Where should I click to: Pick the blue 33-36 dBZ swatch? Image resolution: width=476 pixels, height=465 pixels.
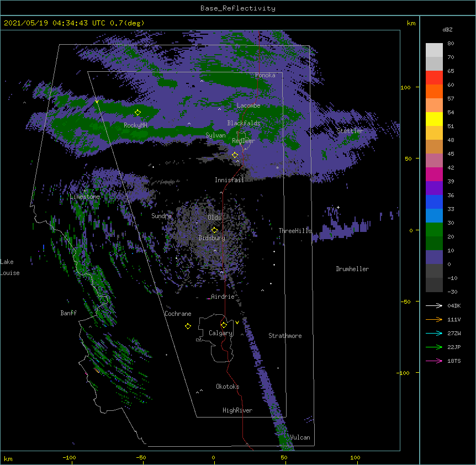point(434,202)
